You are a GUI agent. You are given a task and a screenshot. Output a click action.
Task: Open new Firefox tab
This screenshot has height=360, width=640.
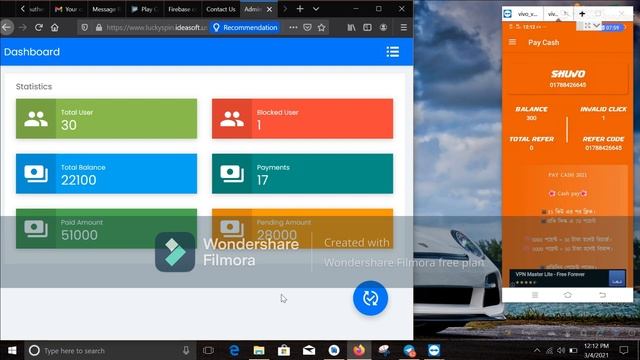coord(300,9)
